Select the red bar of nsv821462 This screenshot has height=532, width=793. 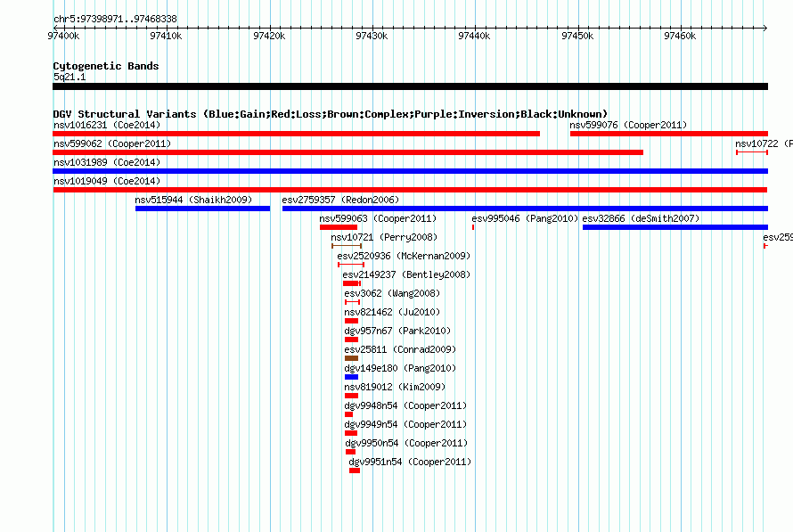351,321
